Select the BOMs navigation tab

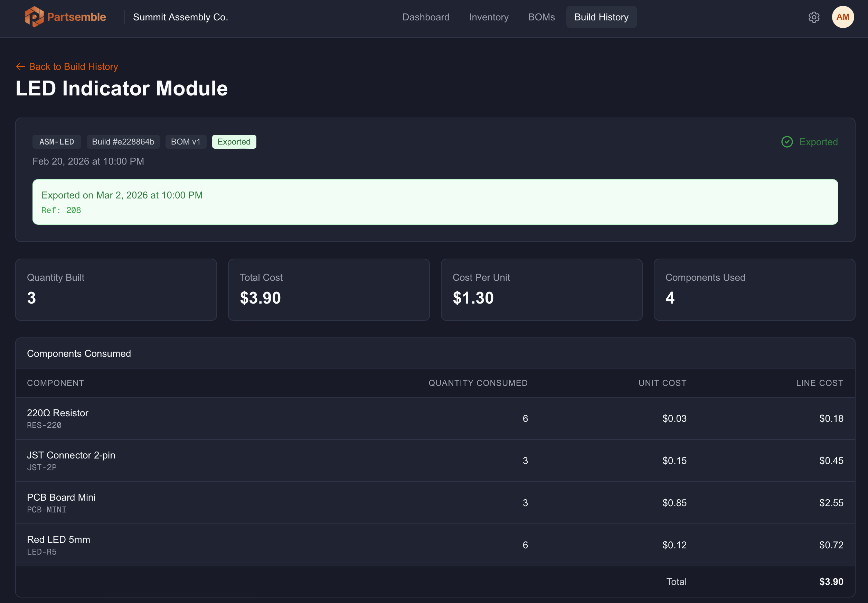click(x=541, y=17)
